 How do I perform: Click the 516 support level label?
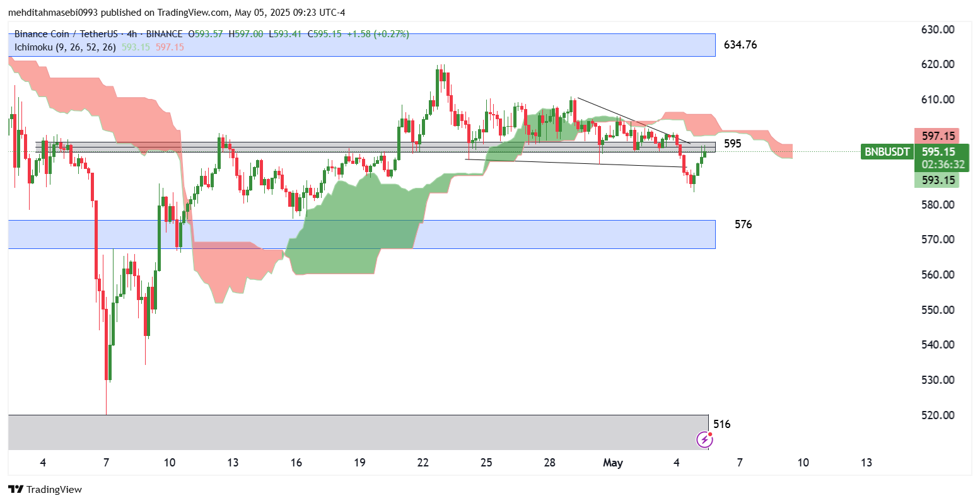click(x=722, y=424)
